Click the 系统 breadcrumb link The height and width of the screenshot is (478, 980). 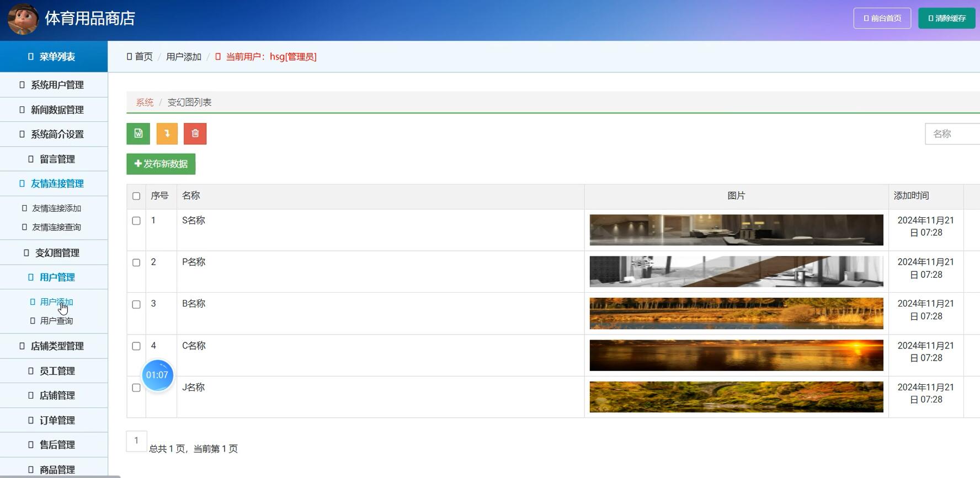pyautogui.click(x=145, y=103)
